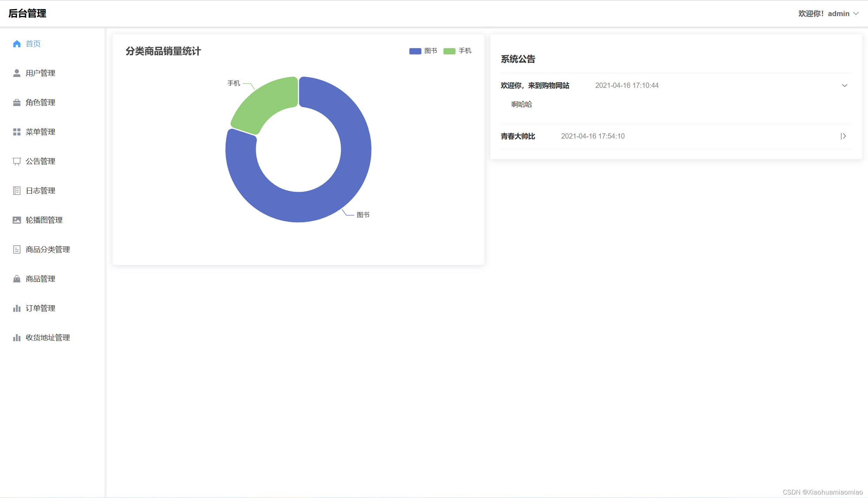Click the 后台管理 header title

[x=27, y=13]
